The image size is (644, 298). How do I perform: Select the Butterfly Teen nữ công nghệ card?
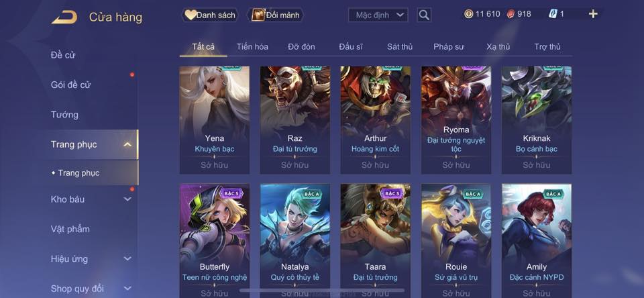point(215,240)
